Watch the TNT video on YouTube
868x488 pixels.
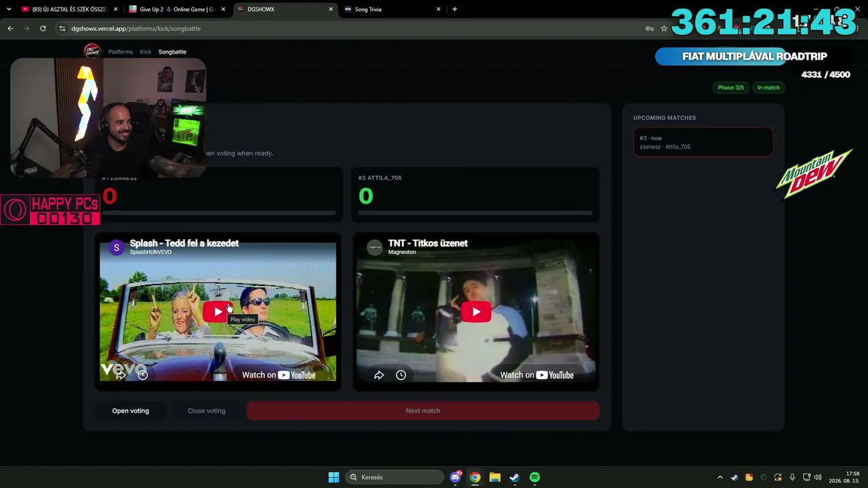(x=536, y=375)
